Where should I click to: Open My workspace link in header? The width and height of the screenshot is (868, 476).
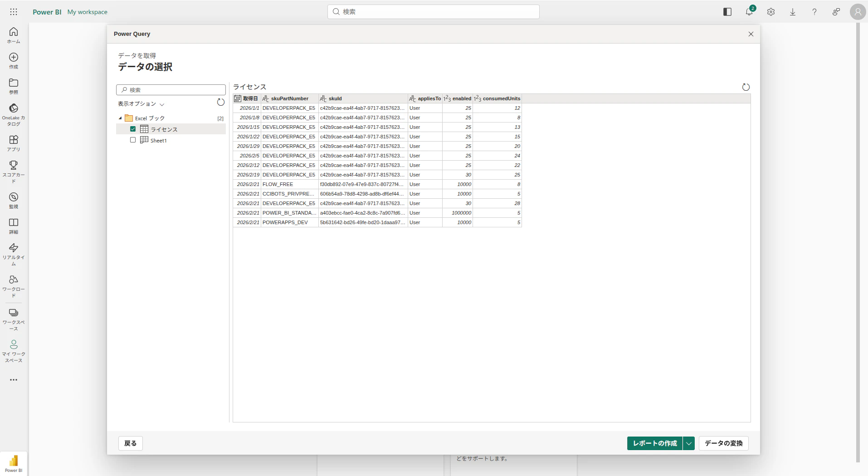88,12
